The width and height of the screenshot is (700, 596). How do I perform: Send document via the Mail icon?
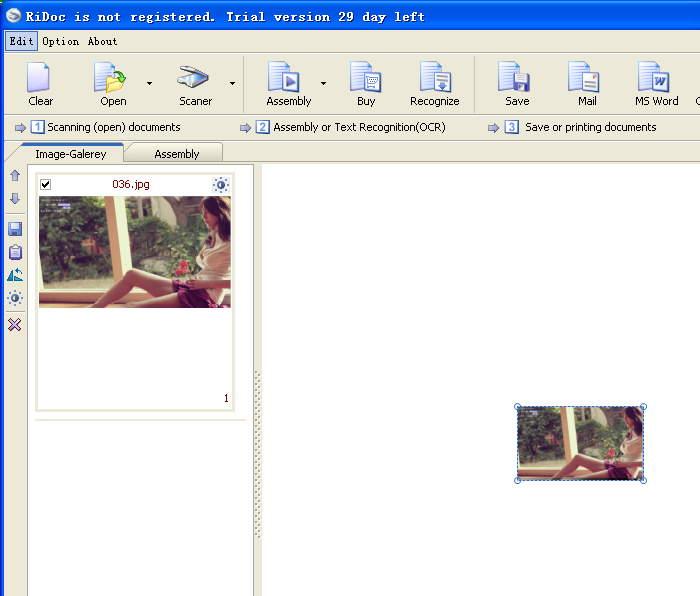pos(586,79)
